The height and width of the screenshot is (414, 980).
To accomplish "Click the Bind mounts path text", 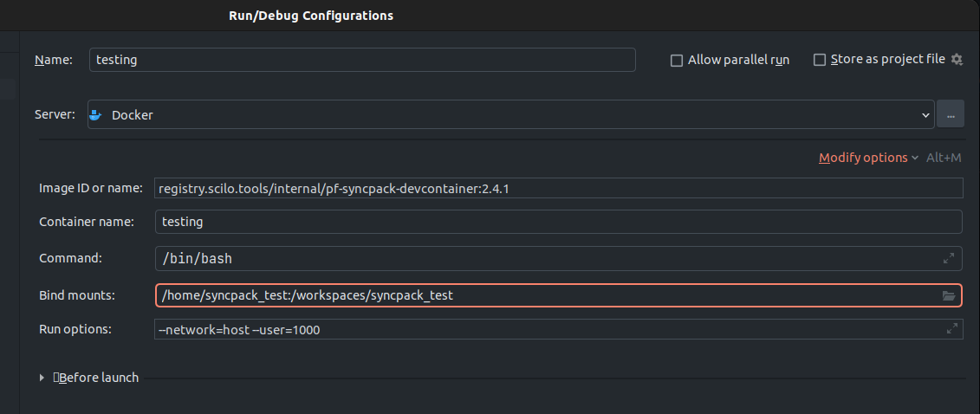I will click(x=308, y=296).
